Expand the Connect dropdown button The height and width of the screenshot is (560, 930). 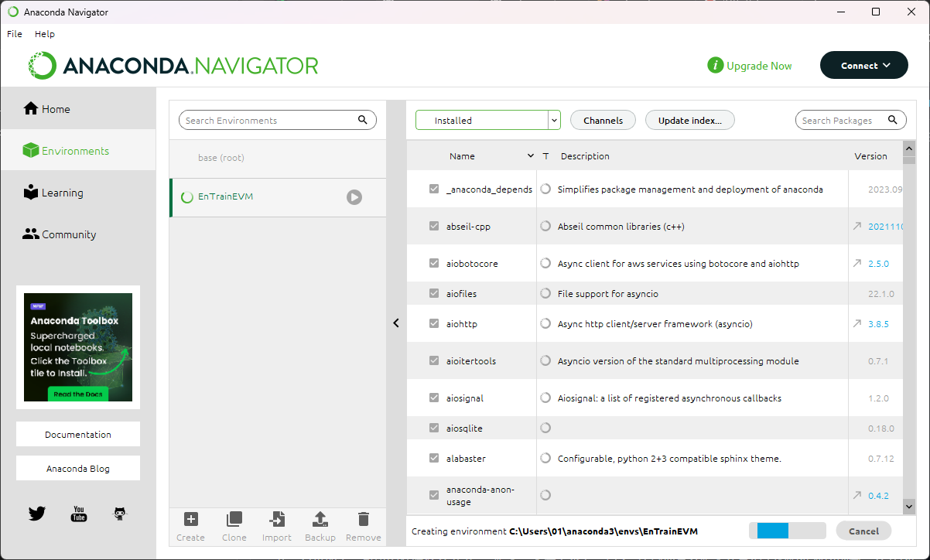click(x=864, y=66)
